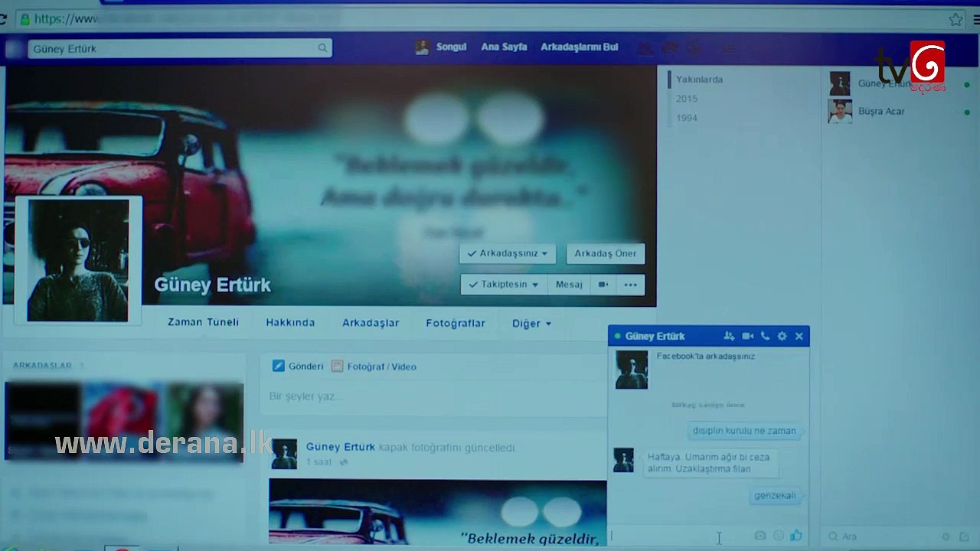Open the Fotoğraflar tab
This screenshot has height=551, width=980.
pos(456,324)
